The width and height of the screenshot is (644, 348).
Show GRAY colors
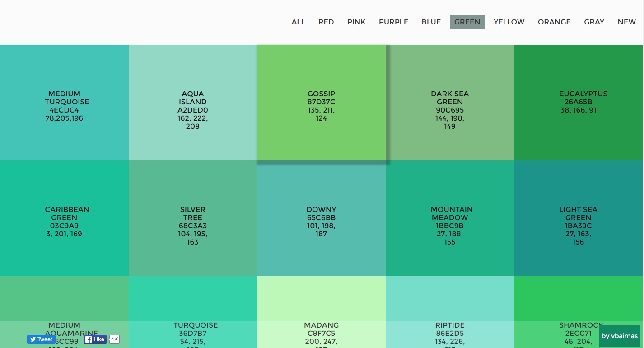594,22
